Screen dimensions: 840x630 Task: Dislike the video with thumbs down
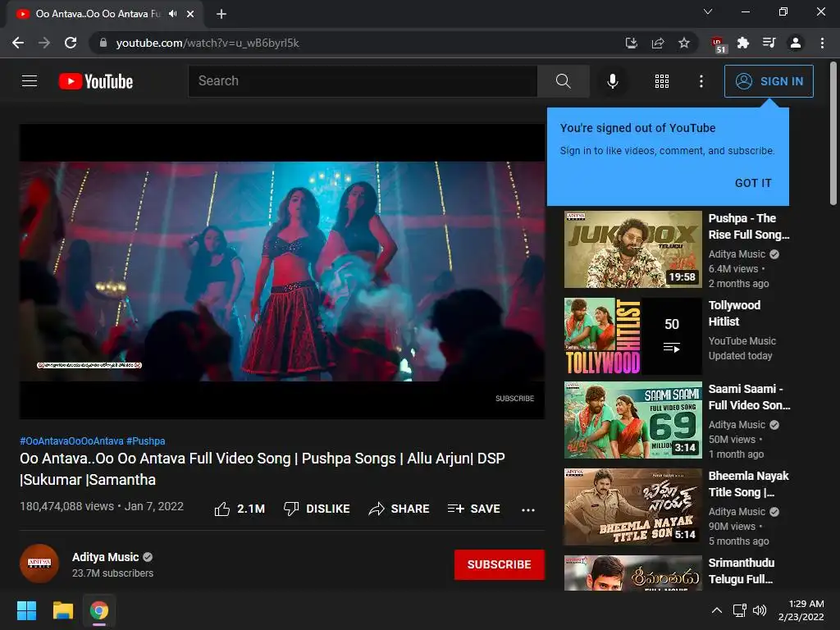[317, 509]
